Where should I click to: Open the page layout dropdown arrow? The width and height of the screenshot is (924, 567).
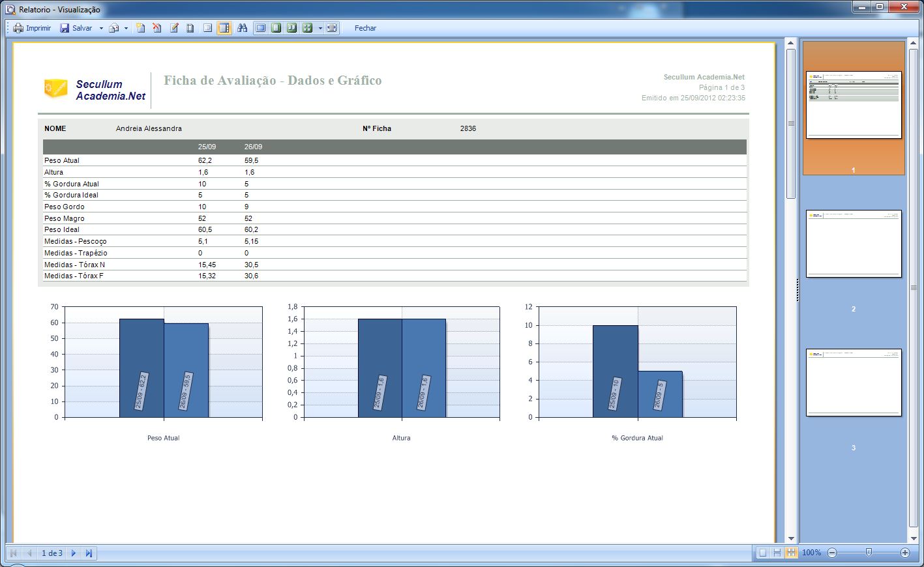(320, 28)
